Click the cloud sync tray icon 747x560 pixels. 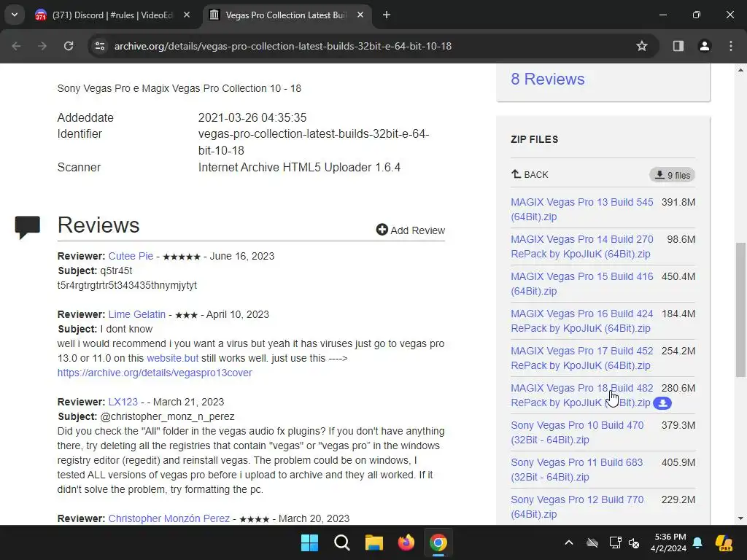(592, 542)
